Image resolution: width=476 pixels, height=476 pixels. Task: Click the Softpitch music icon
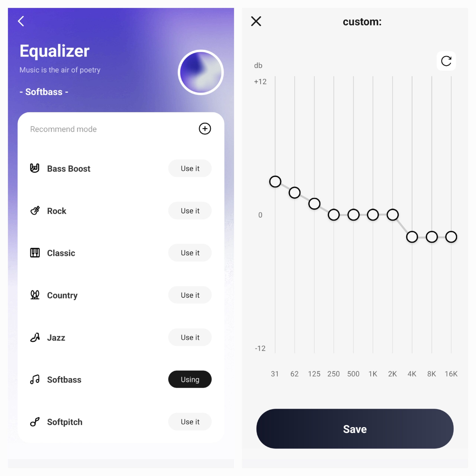[x=35, y=422]
